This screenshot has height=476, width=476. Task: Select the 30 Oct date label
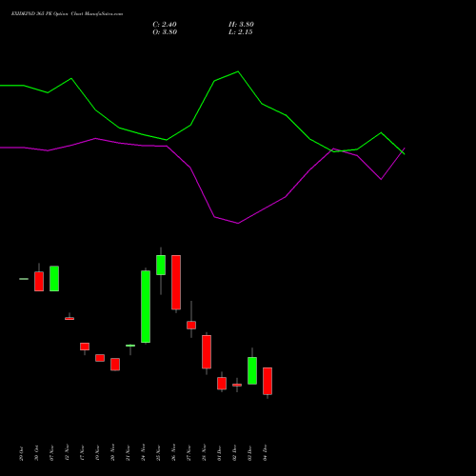point(36,453)
